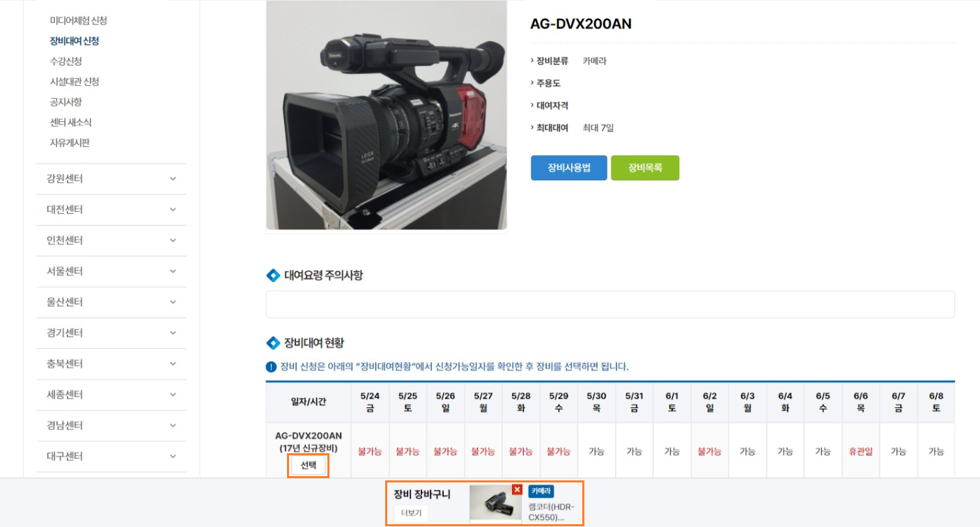980x527 pixels.
Task: Open 미디어체험 신청 menu link
Action: coord(78,20)
